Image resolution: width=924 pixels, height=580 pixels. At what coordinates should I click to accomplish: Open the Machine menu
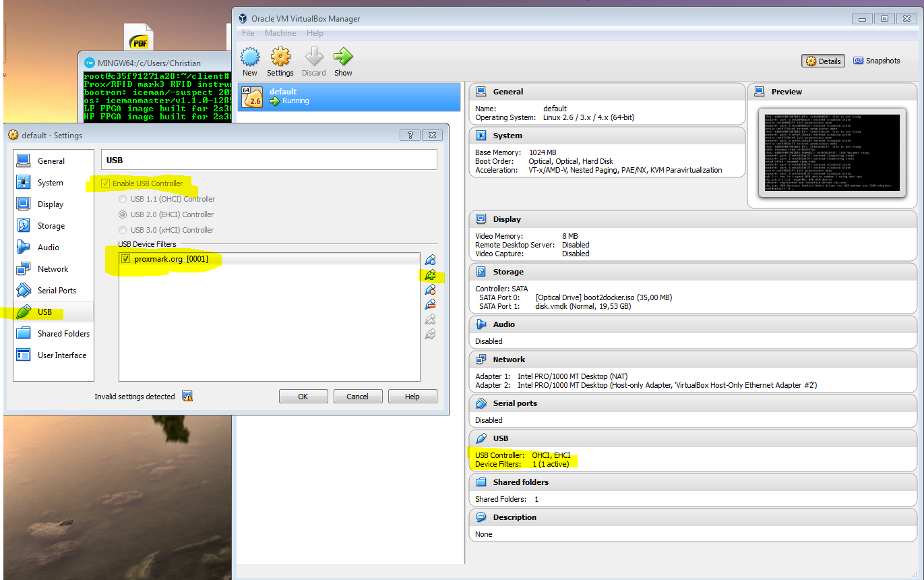280,33
